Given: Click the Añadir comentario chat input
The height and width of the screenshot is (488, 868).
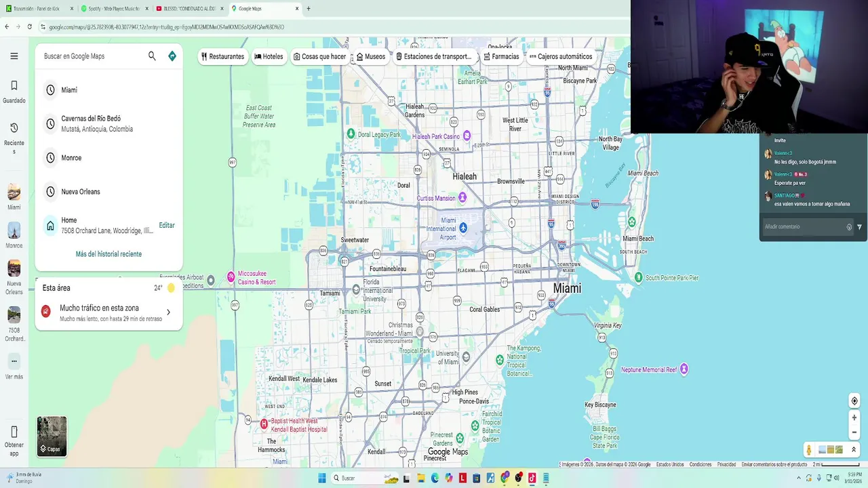Looking at the screenshot, I should coord(802,227).
